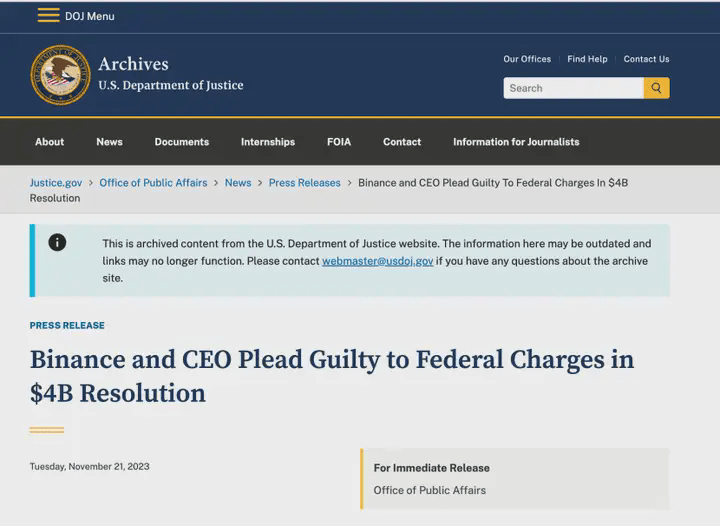Click the Press Releases breadcrumb link
The height and width of the screenshot is (526, 720).
click(304, 183)
